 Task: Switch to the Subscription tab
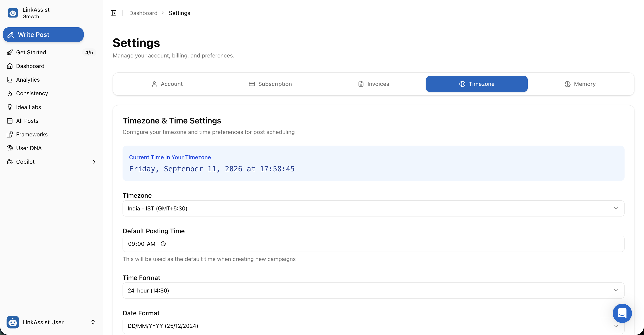coord(270,84)
